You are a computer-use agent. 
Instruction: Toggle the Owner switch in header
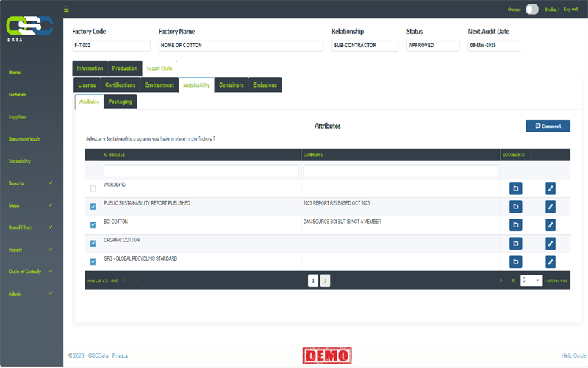[x=531, y=9]
